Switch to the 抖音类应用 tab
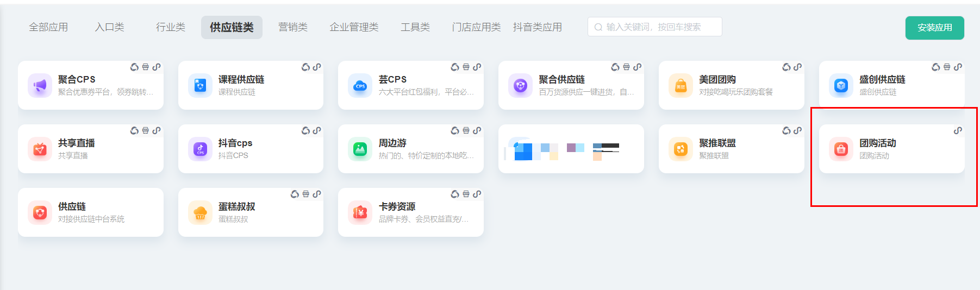980x290 pixels. tap(538, 27)
